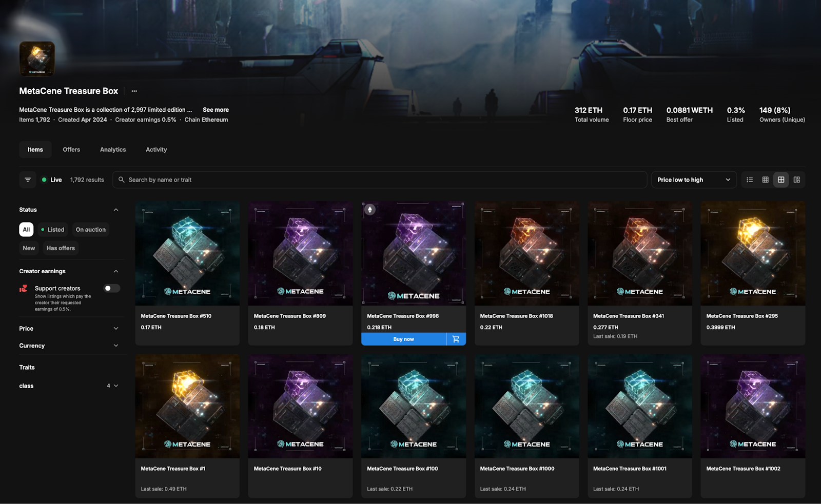Click Last sale 0.19 ETH on Box #341
Screen dimensions: 821x504
point(615,336)
